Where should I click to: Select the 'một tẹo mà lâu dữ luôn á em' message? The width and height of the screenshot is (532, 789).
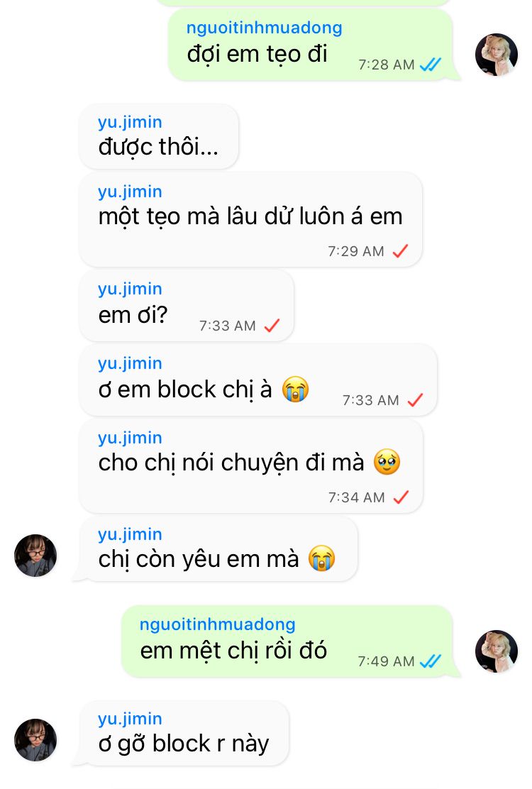[250, 219]
